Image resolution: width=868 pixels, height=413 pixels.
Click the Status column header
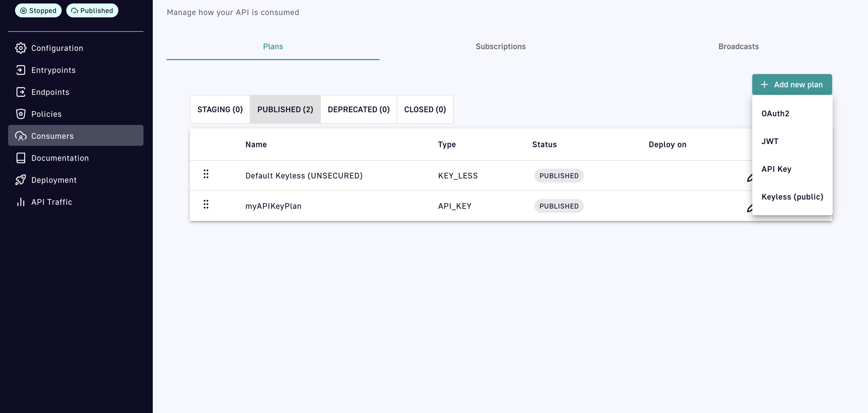coord(544,144)
